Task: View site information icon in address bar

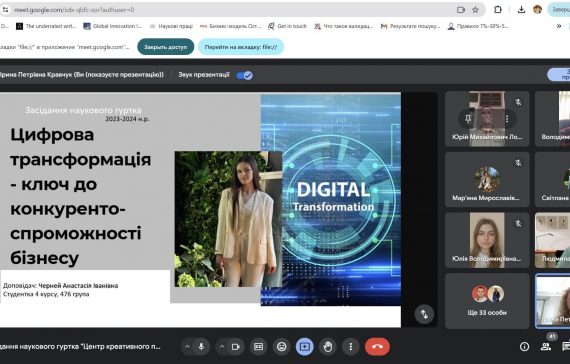Action: [x=5, y=10]
